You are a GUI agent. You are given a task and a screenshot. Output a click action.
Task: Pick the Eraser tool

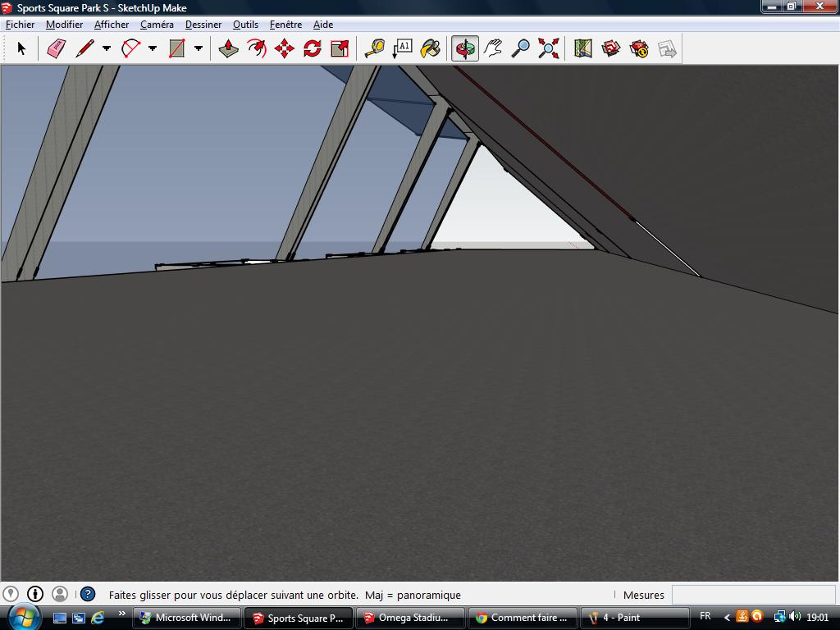point(56,49)
